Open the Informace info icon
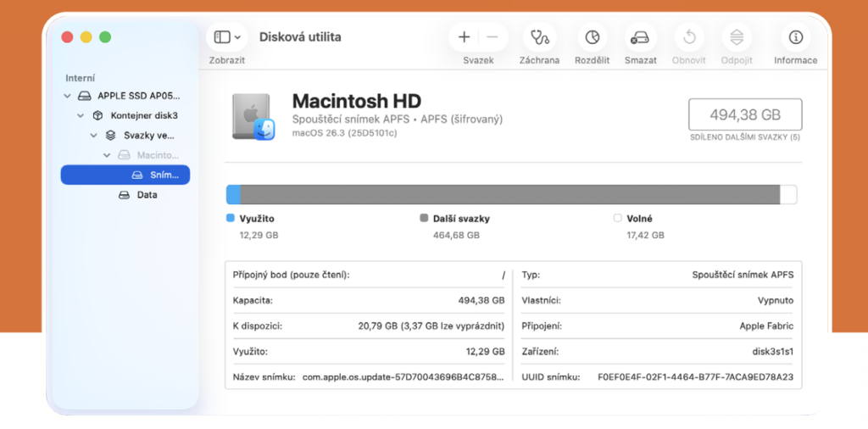This screenshot has width=868, height=429. (x=795, y=37)
